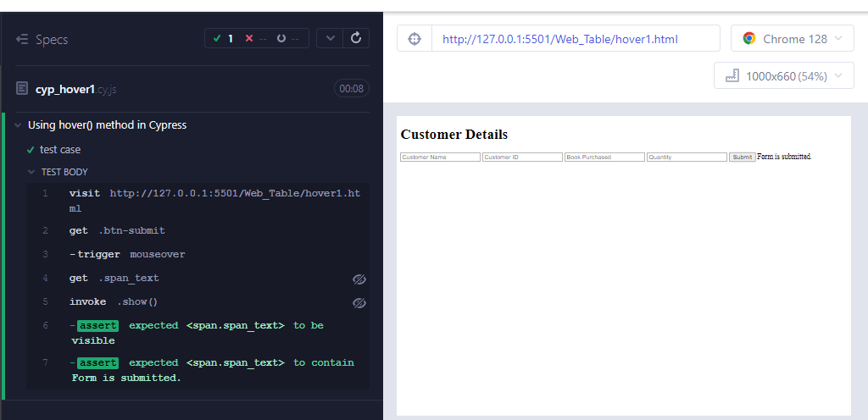The width and height of the screenshot is (868, 420).
Task: Click the green passed tests checkmark counter
Action: click(x=223, y=39)
